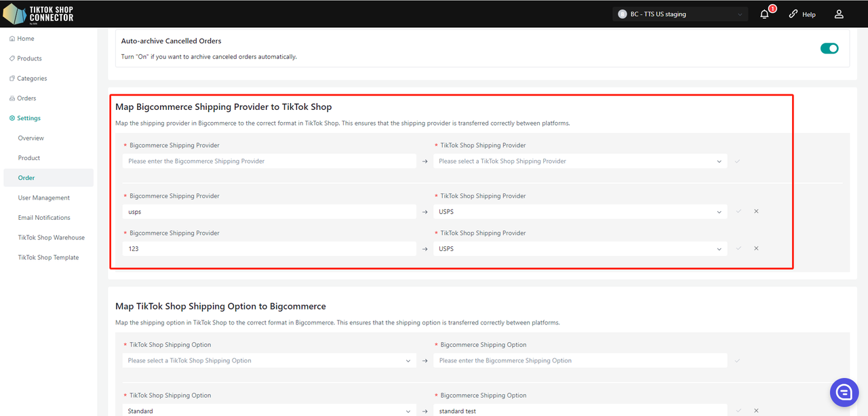The width and height of the screenshot is (868, 416).
Task: Click checkmark of empty shipping option row
Action: point(738,361)
